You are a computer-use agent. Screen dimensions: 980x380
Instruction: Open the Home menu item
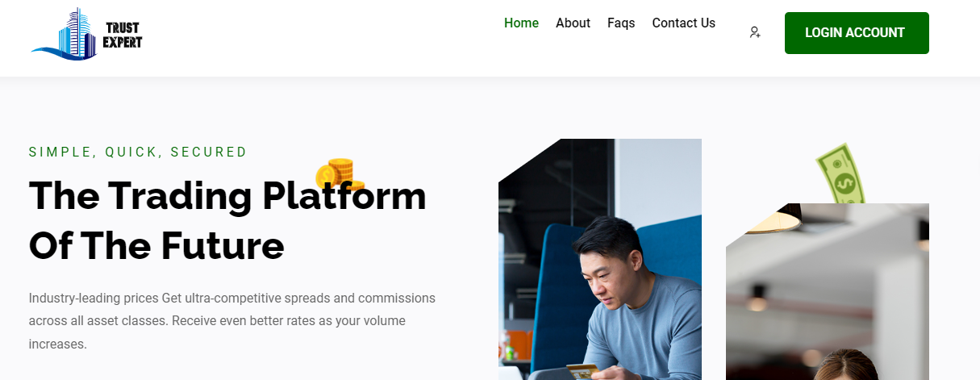pos(521,23)
